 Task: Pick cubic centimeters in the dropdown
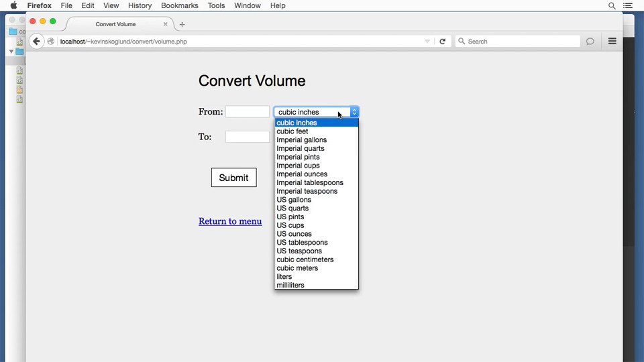pos(316,259)
